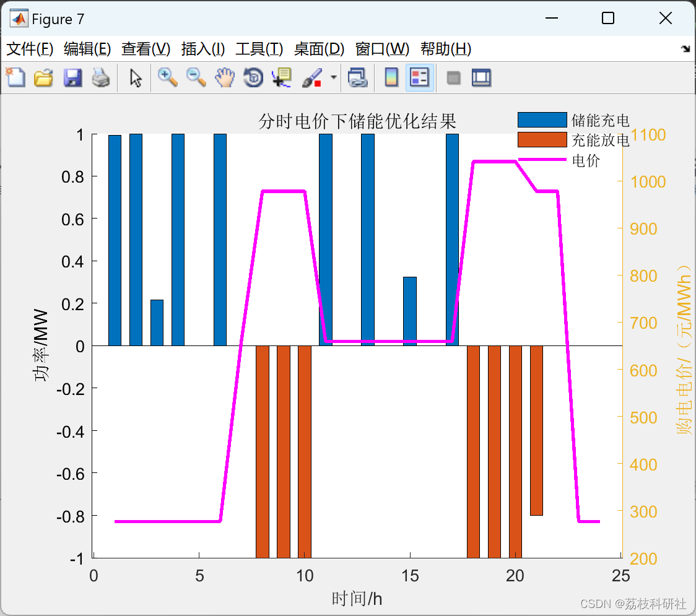Insert a colorbar using toolbar icon
The image size is (696, 616).
391,77
